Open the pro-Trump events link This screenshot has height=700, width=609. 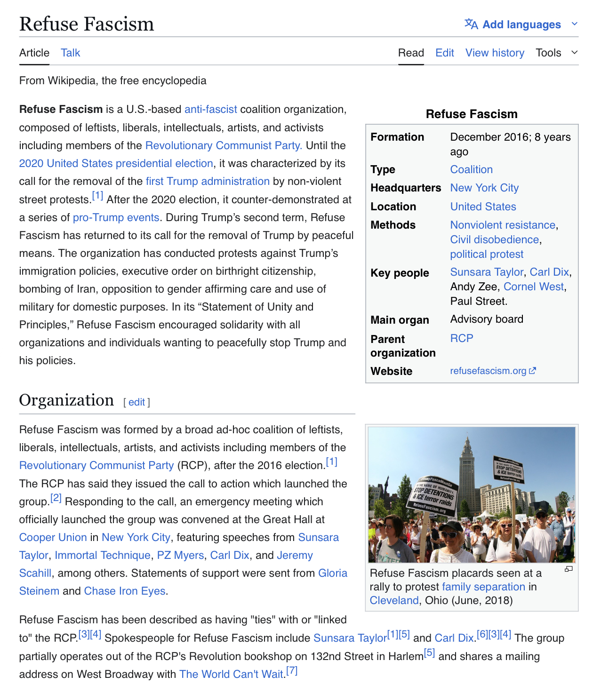coord(116,217)
